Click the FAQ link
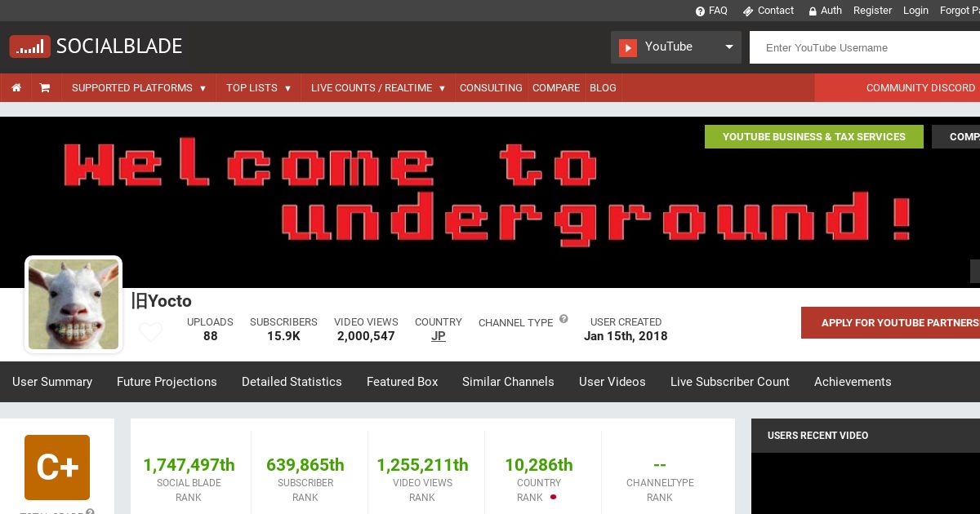The image size is (980, 514). [718, 11]
